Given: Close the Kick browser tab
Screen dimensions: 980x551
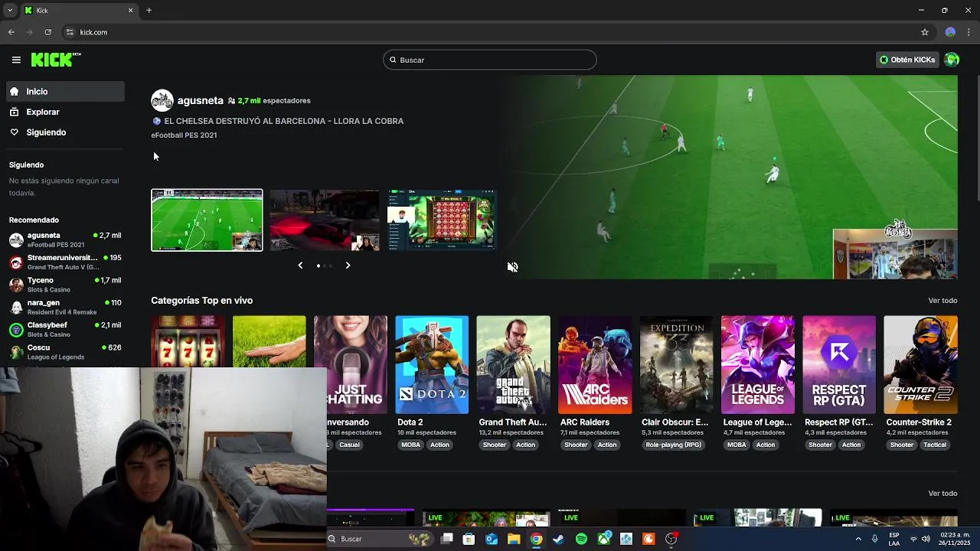Looking at the screenshot, I should (130, 10).
